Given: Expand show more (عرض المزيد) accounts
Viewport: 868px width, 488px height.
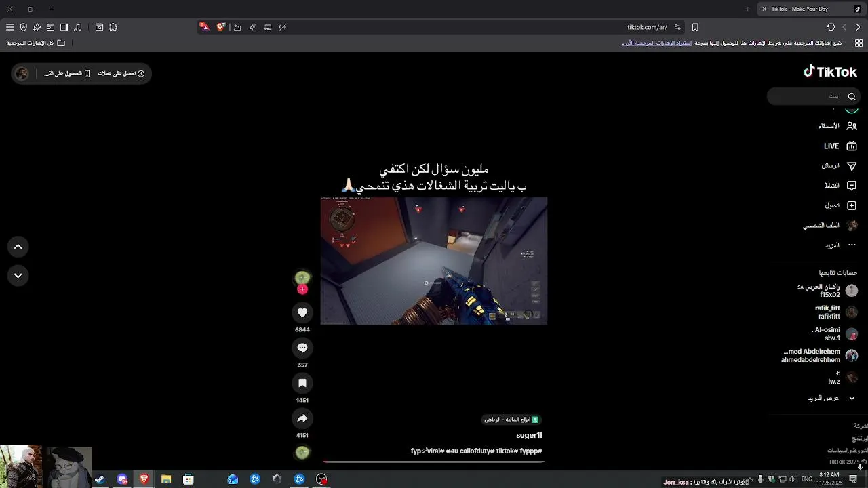Looking at the screenshot, I should tap(831, 398).
